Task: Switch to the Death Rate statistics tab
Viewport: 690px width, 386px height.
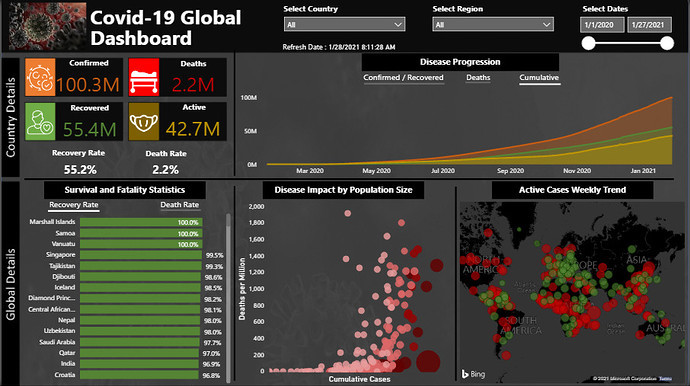Action: click(x=180, y=205)
